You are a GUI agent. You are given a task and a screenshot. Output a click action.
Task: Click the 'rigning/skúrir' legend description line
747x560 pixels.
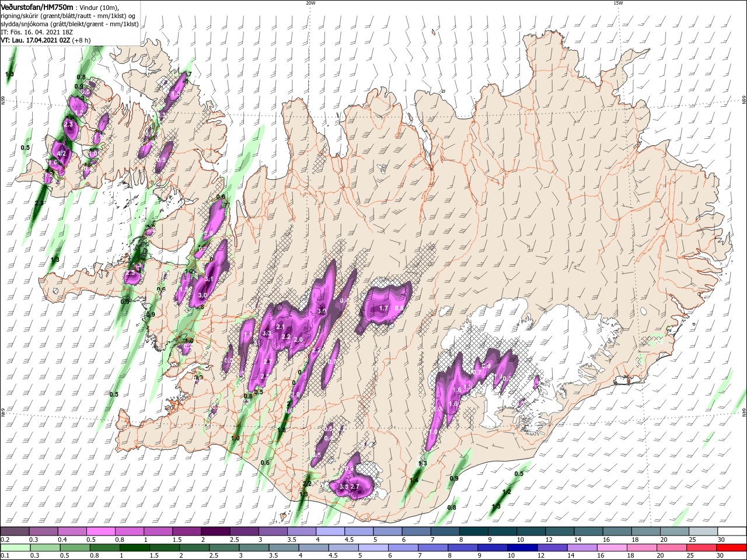click(x=68, y=16)
